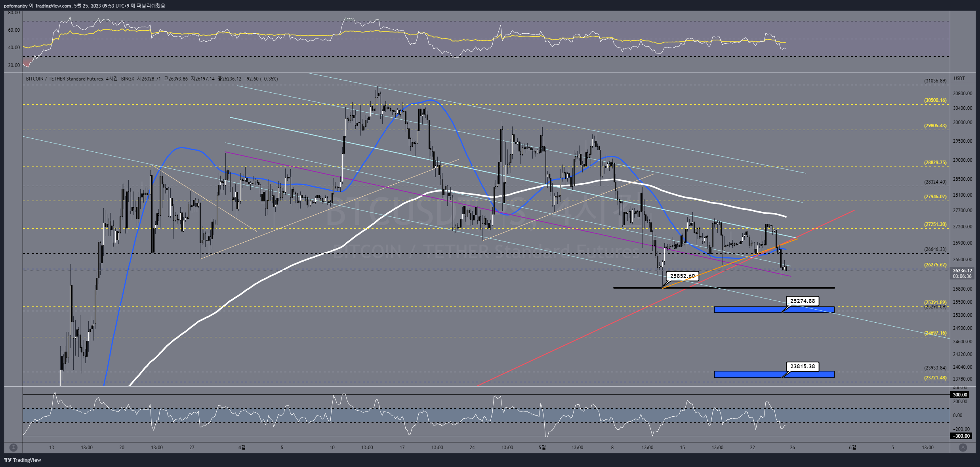Click the 25800.00 price axis tick label
This screenshot has height=467, width=980.
click(963, 289)
